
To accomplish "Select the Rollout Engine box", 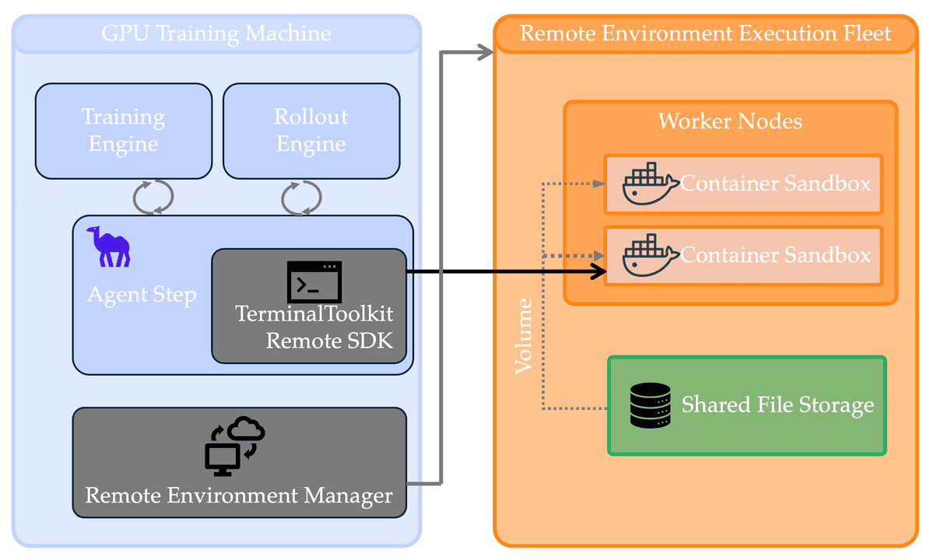I will (x=311, y=131).
